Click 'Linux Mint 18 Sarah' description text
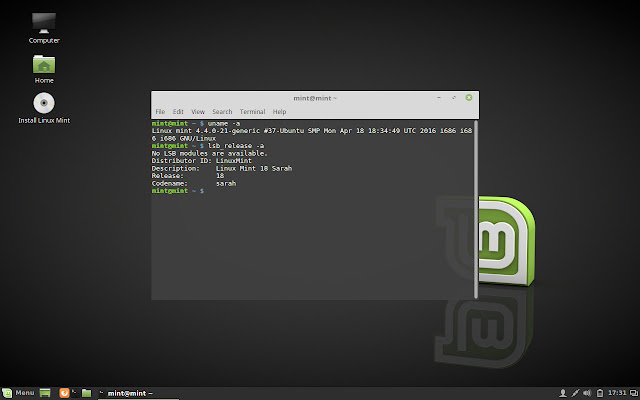The height and width of the screenshot is (400, 640). [x=254, y=168]
